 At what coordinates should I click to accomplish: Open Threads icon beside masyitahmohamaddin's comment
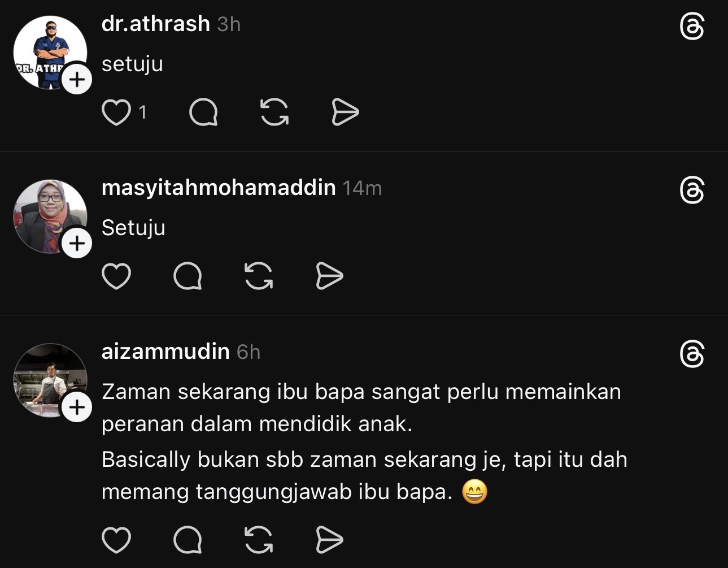coord(692,190)
